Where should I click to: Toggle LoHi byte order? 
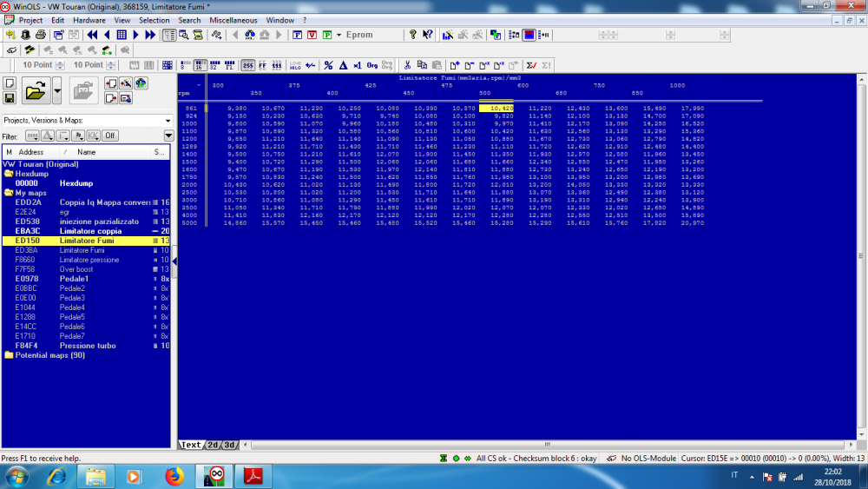(295, 65)
